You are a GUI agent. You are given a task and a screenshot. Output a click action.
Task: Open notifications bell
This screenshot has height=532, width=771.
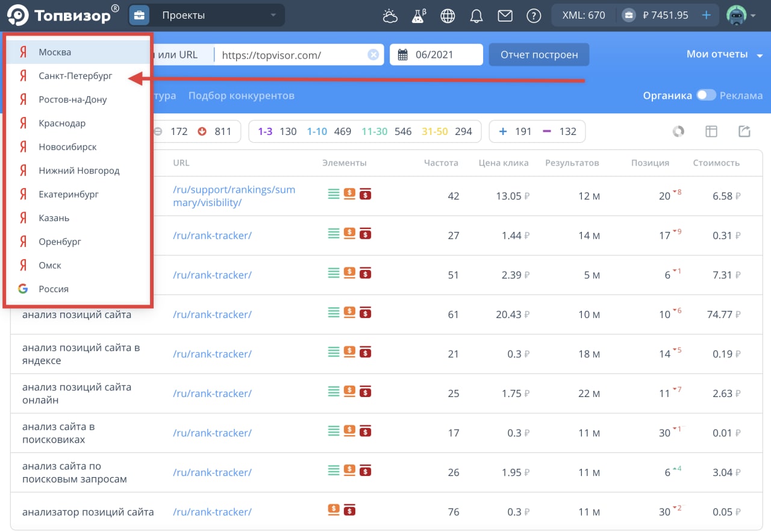pyautogui.click(x=476, y=16)
